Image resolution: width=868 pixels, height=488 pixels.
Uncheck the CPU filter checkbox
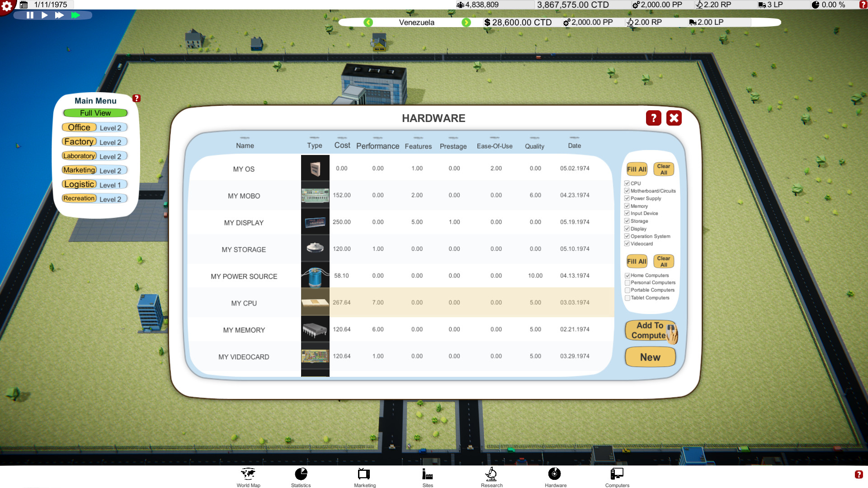tap(627, 183)
